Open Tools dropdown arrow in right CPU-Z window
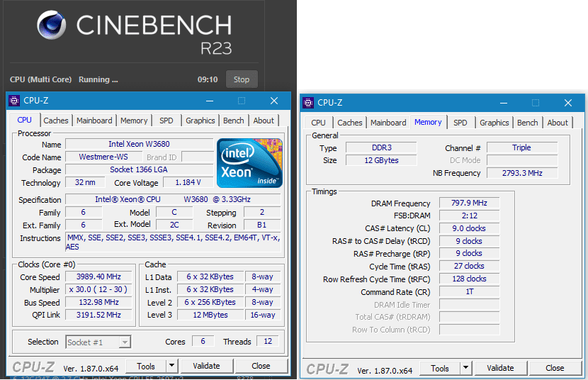This screenshot has width=588, height=380. (465, 368)
